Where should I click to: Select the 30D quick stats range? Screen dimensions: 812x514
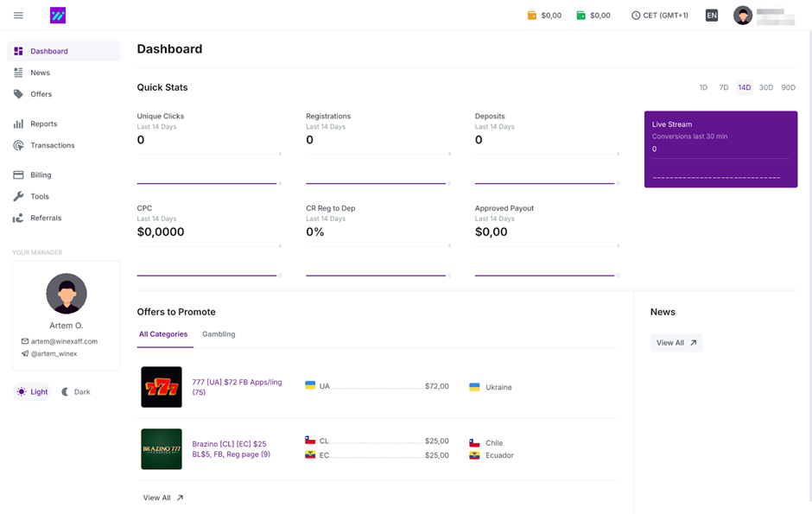click(x=765, y=88)
